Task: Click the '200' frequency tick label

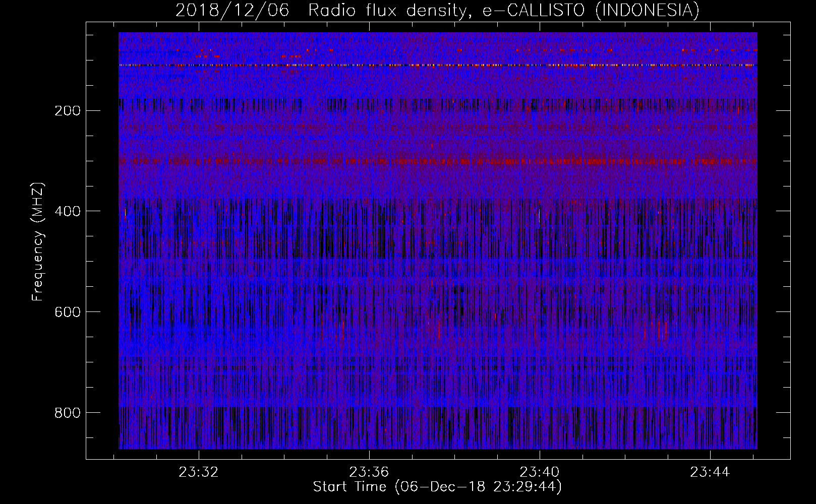Action: click(x=67, y=111)
